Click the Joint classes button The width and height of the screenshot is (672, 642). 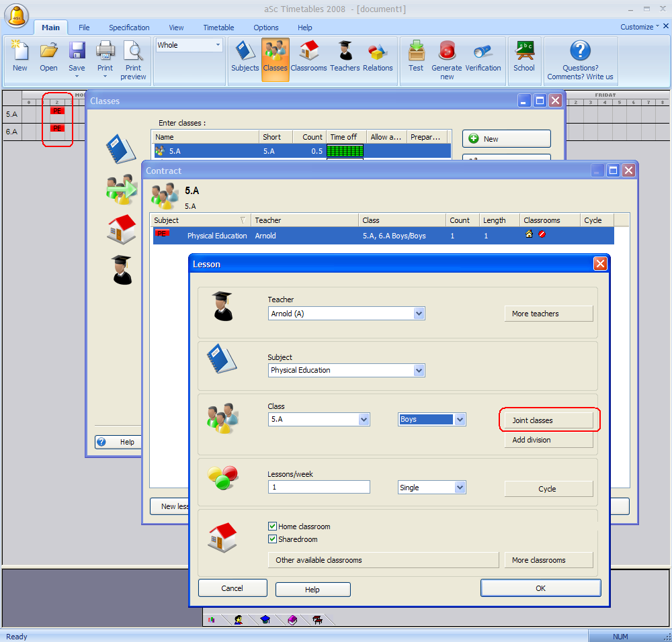[548, 420]
